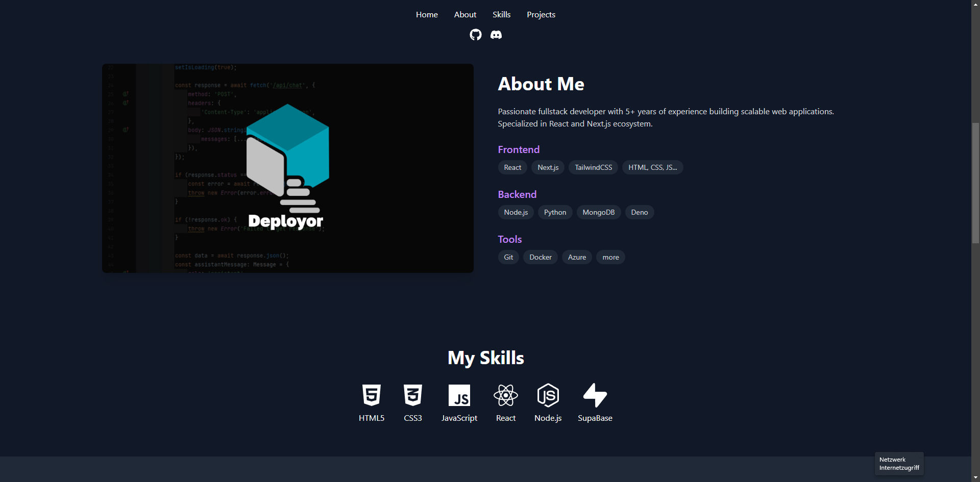Click the Next.js tag
The width and height of the screenshot is (980, 482).
[x=548, y=167]
